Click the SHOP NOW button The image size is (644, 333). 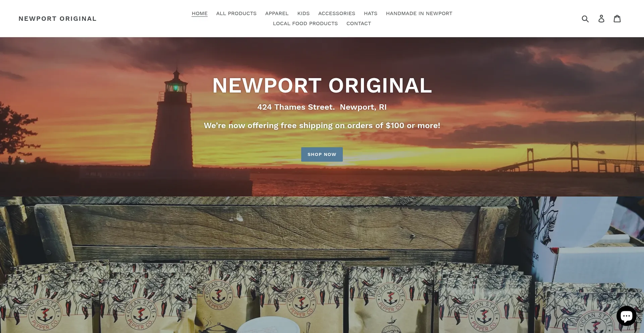322,154
